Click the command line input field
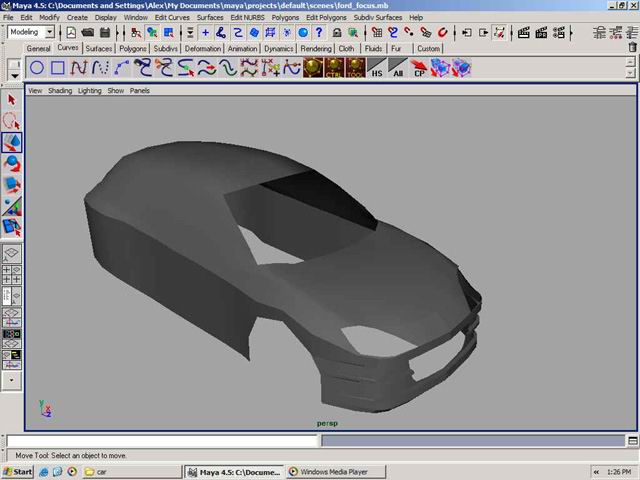 [x=162, y=440]
